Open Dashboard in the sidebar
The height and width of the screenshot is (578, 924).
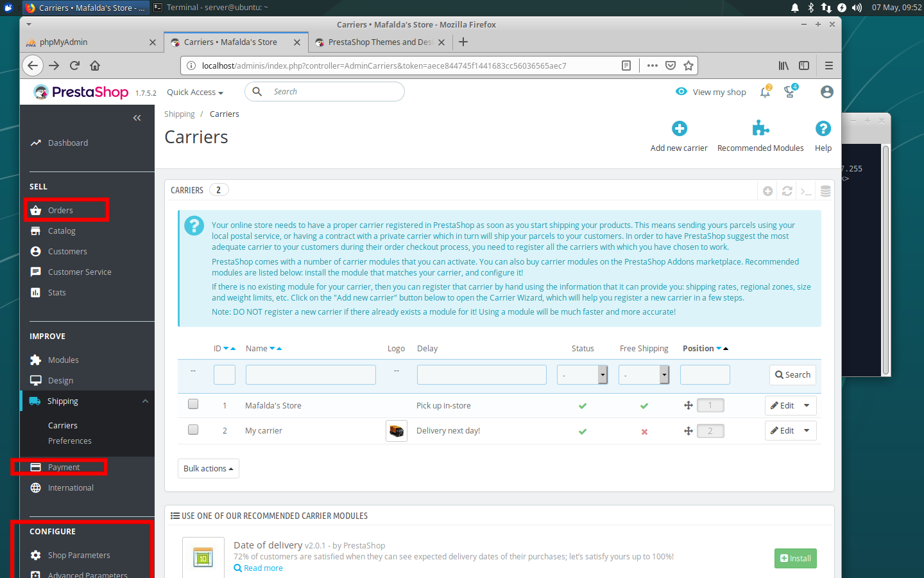point(68,143)
